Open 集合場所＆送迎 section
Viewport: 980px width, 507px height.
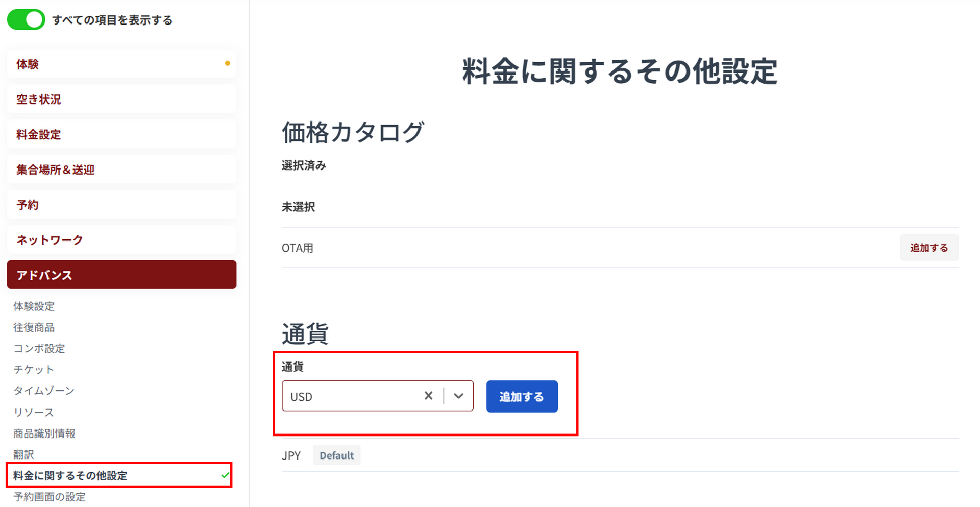click(121, 170)
